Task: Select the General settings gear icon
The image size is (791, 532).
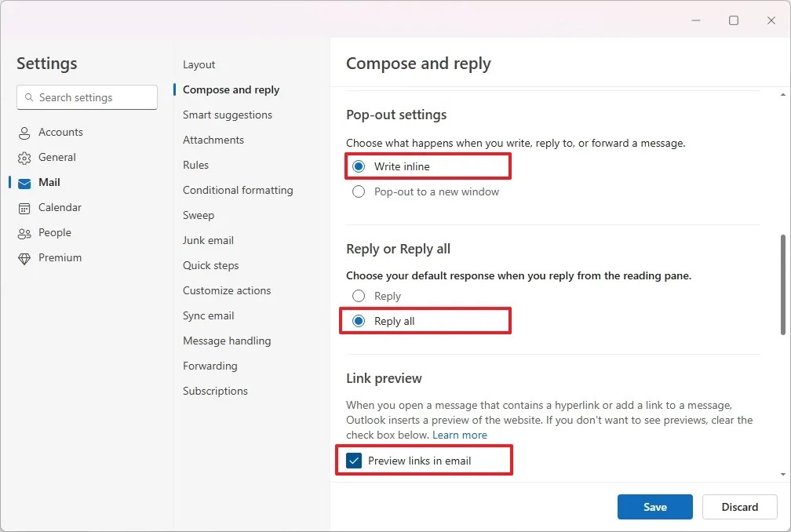Action: coord(24,157)
